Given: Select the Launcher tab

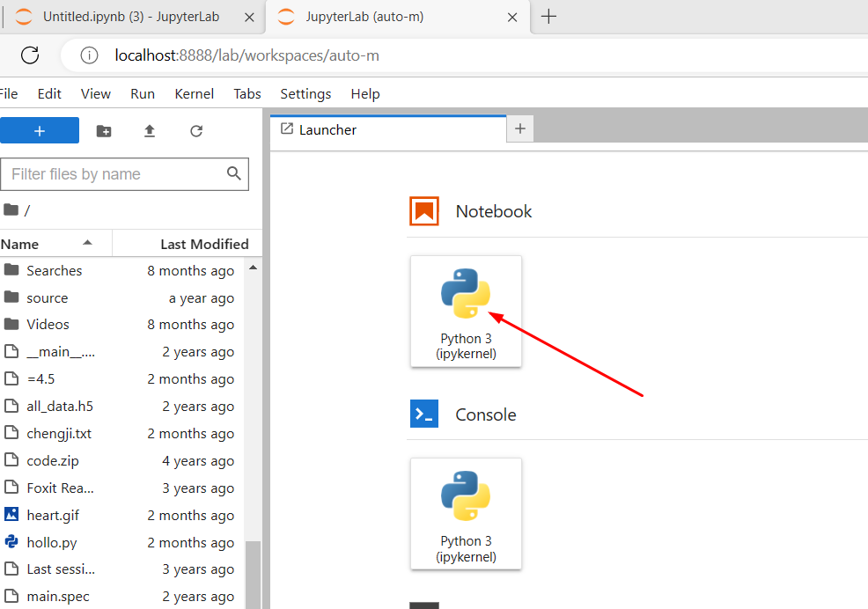Looking at the screenshot, I should [388, 129].
